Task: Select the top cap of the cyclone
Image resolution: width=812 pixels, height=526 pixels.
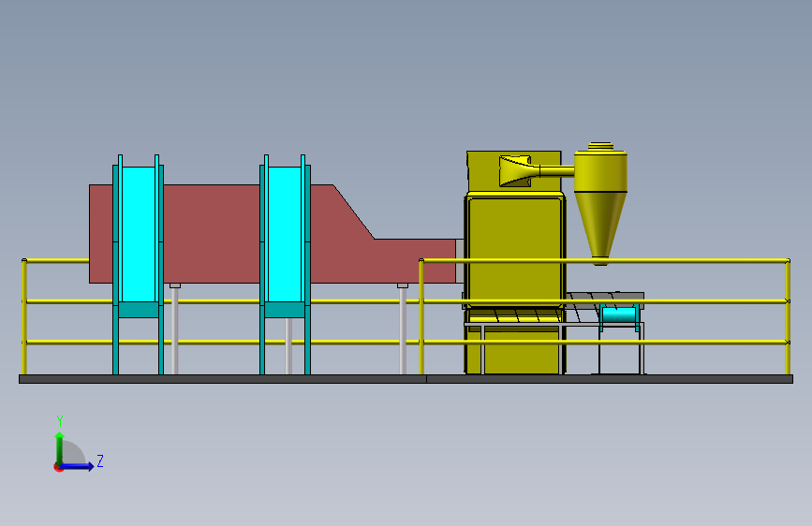Action: point(600,147)
